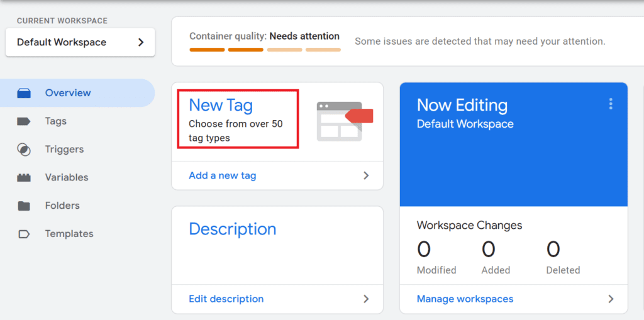This screenshot has width=644, height=320.
Task: Open the three-dot menu on Now Editing card
Action: point(610,104)
